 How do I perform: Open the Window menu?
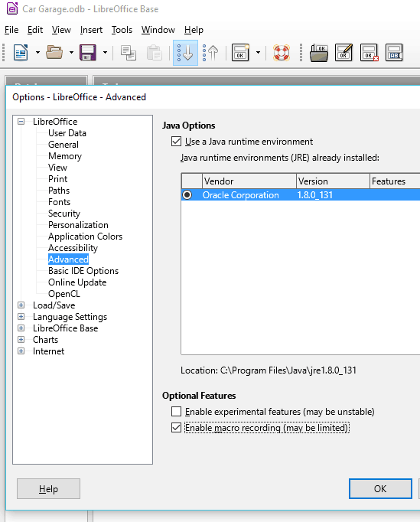[x=158, y=30]
